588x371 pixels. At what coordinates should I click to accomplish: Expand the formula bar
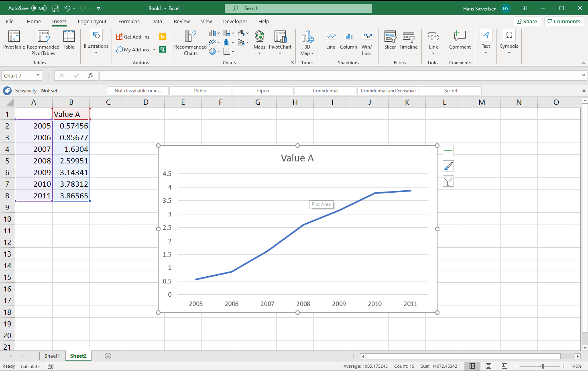pyautogui.click(x=584, y=75)
